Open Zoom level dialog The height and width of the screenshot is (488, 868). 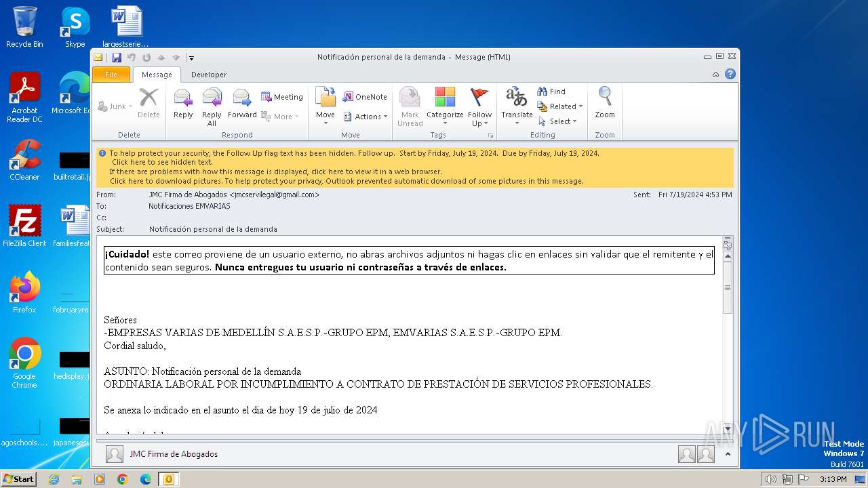(x=605, y=104)
